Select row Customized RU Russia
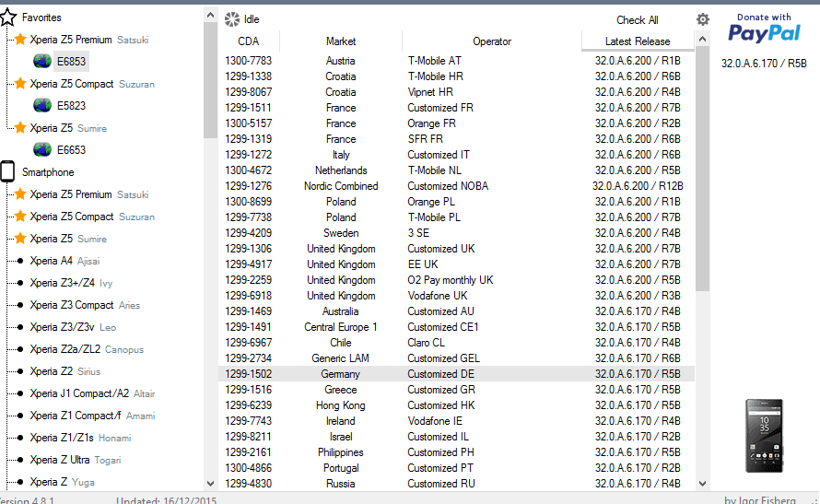 pos(456,484)
